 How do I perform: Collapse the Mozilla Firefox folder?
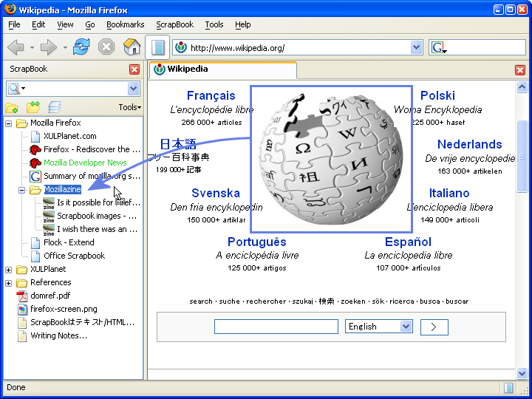click(x=8, y=123)
